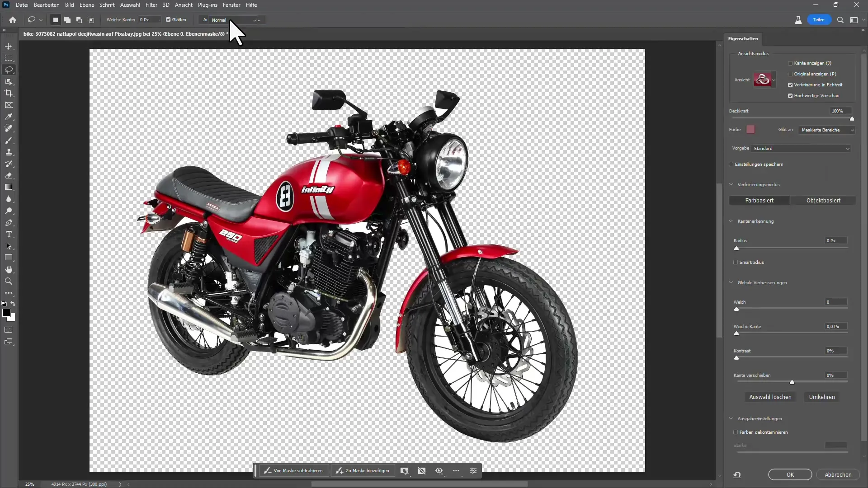The width and height of the screenshot is (868, 488).
Task: Choose 'Intersect with selection' mode icon
Action: click(91, 20)
